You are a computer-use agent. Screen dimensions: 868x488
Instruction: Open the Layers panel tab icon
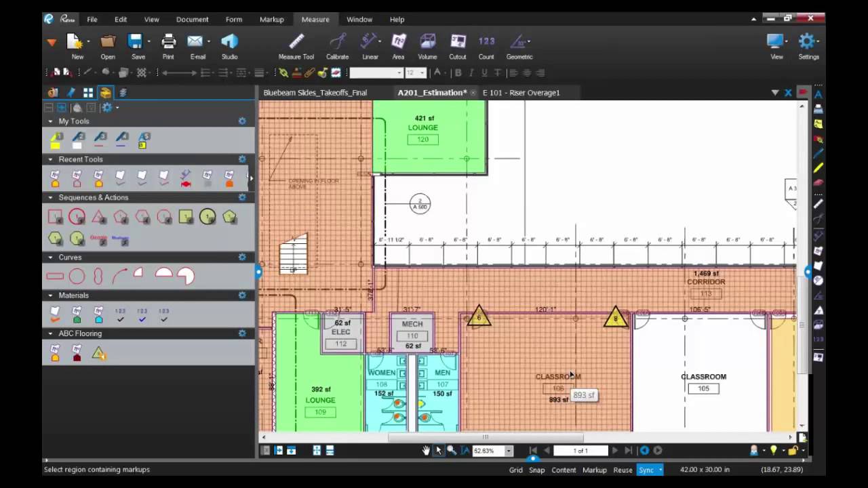point(123,93)
